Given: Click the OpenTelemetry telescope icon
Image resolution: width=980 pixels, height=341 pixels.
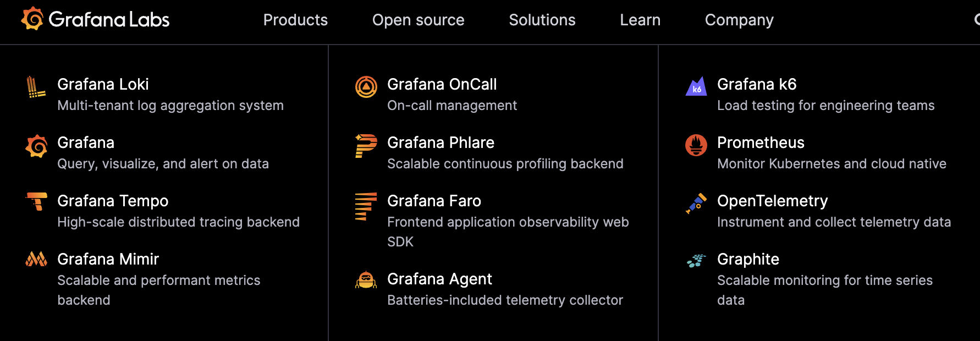Looking at the screenshot, I should [x=696, y=203].
